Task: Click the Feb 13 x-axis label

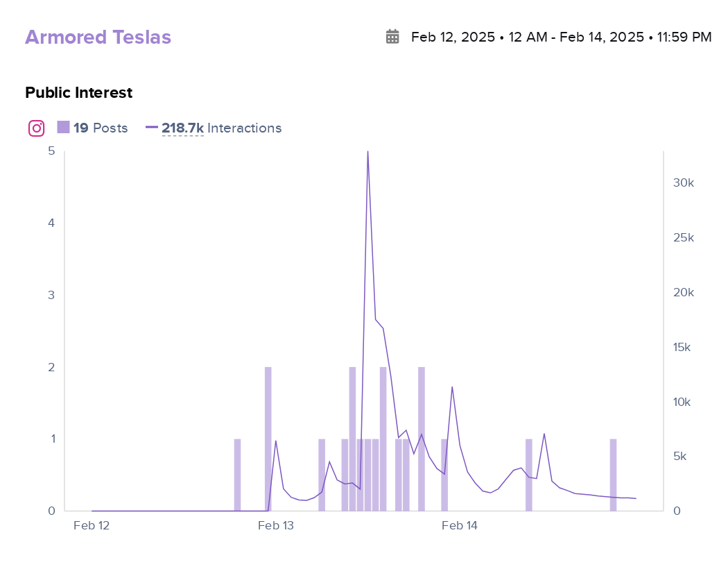Action: coord(276,526)
